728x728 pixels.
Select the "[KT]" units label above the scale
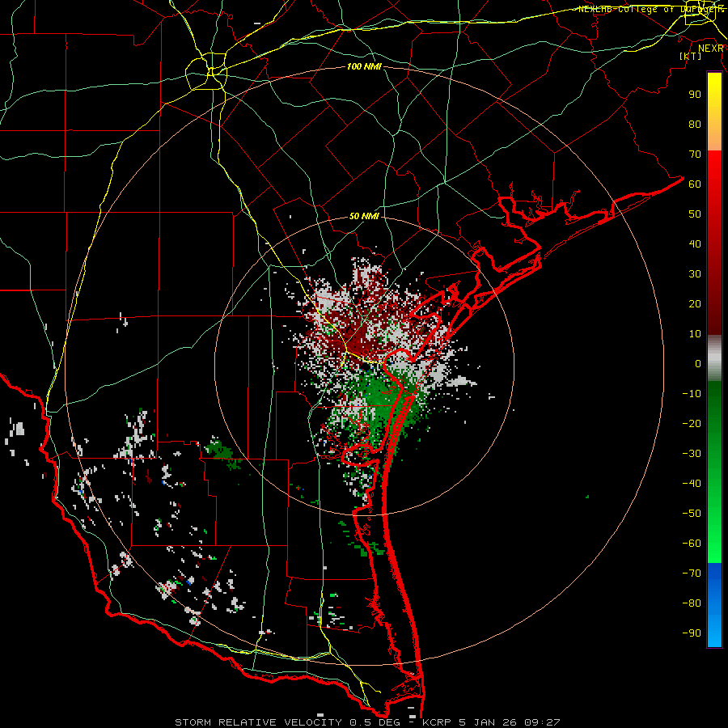point(691,56)
